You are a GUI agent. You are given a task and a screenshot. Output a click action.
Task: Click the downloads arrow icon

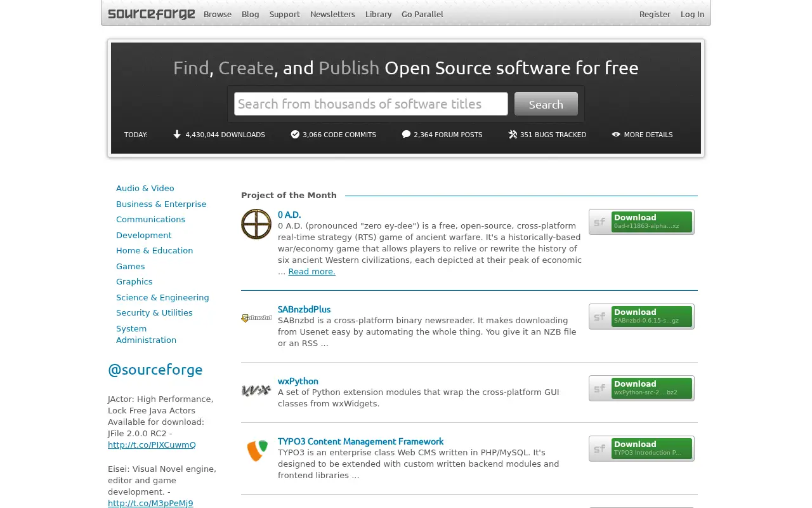177,135
